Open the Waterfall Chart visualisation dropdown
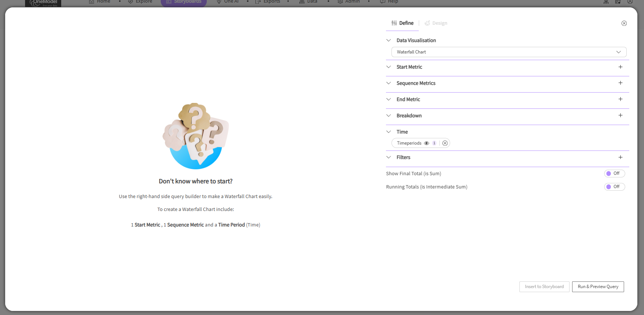The width and height of the screenshot is (644, 315). pos(509,52)
